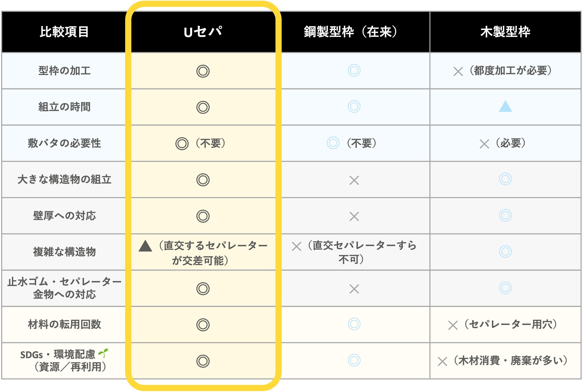Click the Uセパ column header
Screen dimensions: 583x392
click(203, 32)
